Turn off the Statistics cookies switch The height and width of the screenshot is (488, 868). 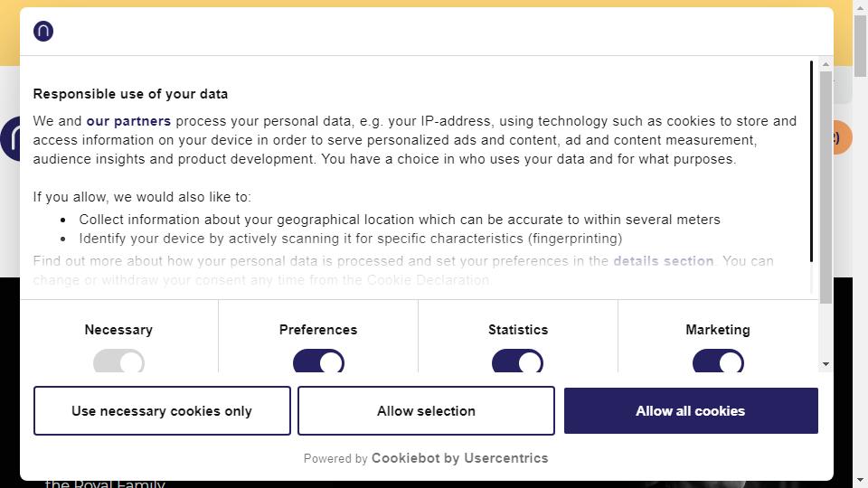click(x=517, y=361)
